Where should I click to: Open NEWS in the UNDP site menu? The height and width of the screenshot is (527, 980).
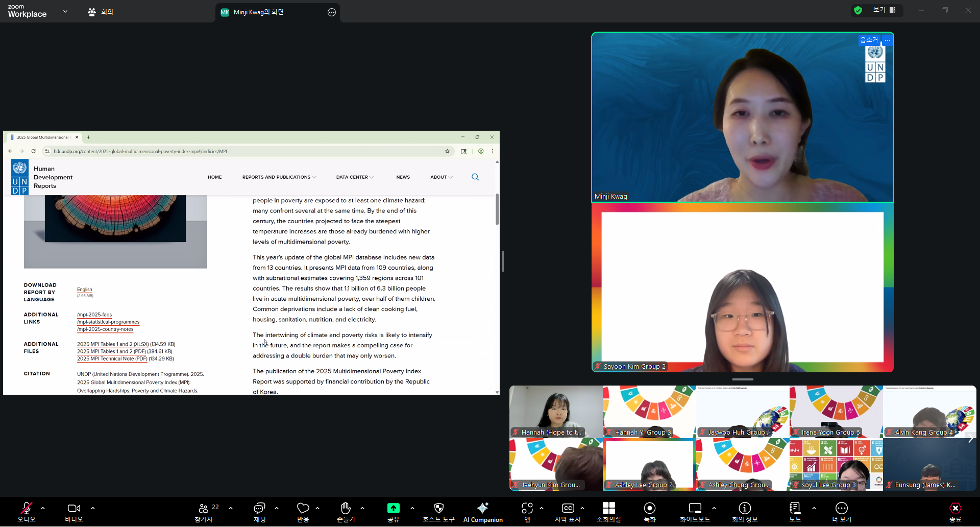(403, 177)
